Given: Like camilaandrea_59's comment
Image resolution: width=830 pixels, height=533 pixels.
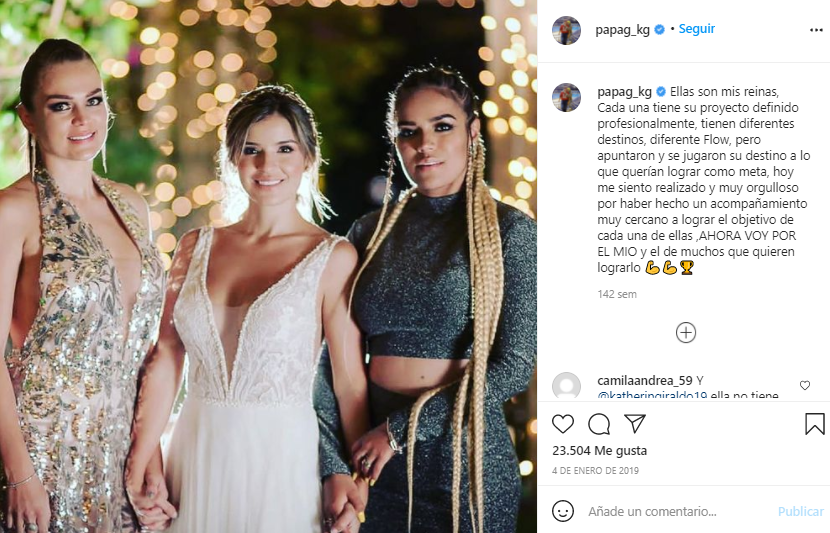Looking at the screenshot, I should point(805,385).
